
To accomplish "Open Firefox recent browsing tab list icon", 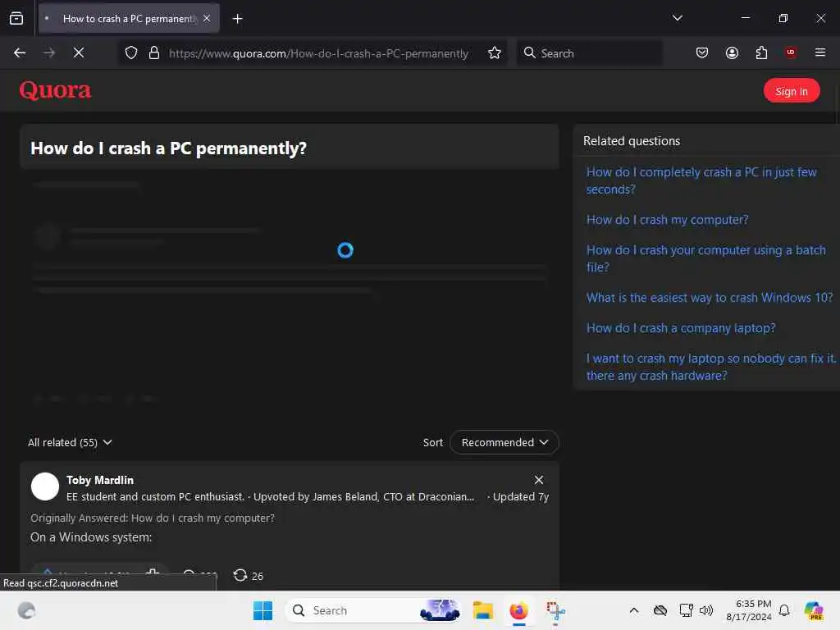I will point(16,19).
